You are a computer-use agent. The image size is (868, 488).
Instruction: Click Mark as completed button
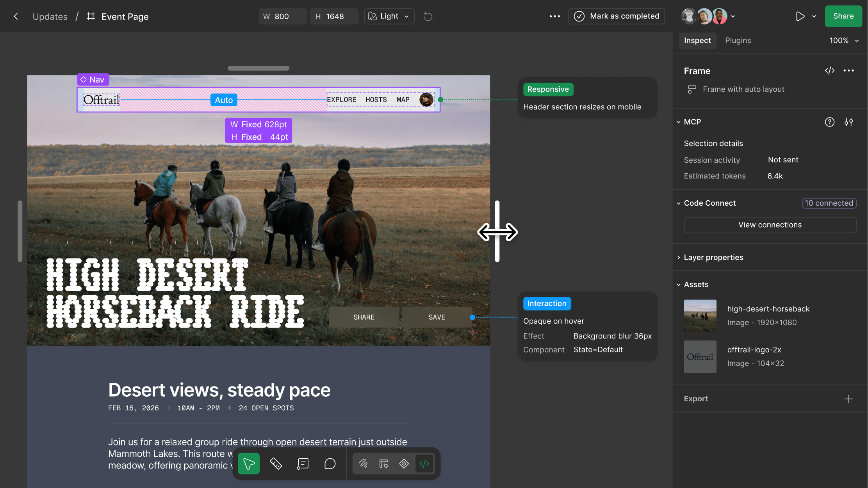(x=617, y=16)
